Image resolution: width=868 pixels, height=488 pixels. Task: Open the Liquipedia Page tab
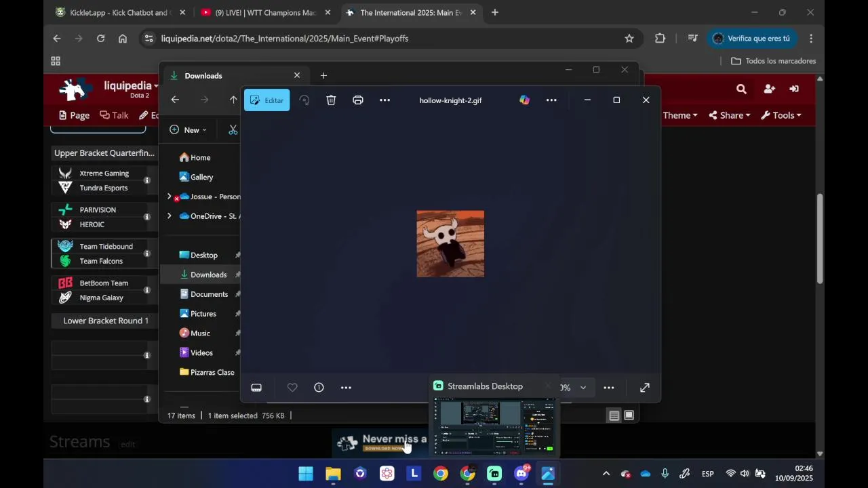74,115
